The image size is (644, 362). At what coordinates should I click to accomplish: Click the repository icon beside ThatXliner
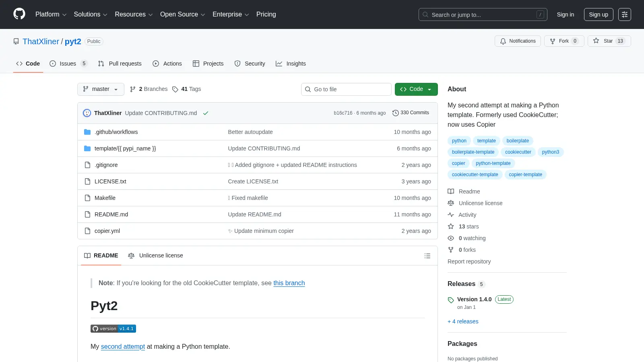click(x=16, y=41)
